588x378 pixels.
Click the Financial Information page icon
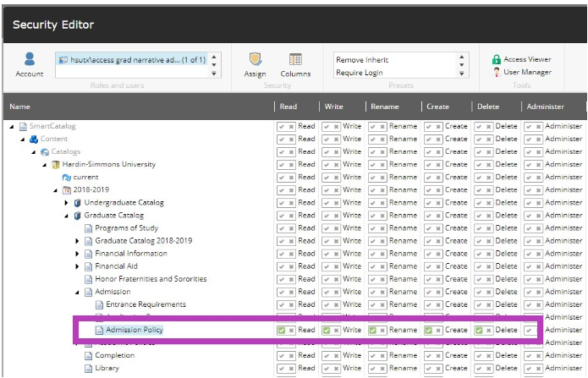(89, 254)
